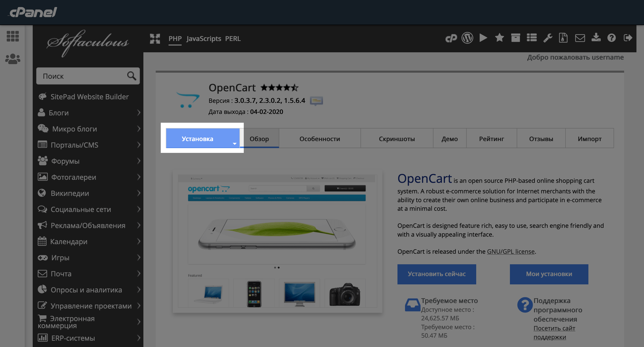Click the Установить сейчас button
Image resolution: width=644 pixels, height=347 pixels.
437,274
